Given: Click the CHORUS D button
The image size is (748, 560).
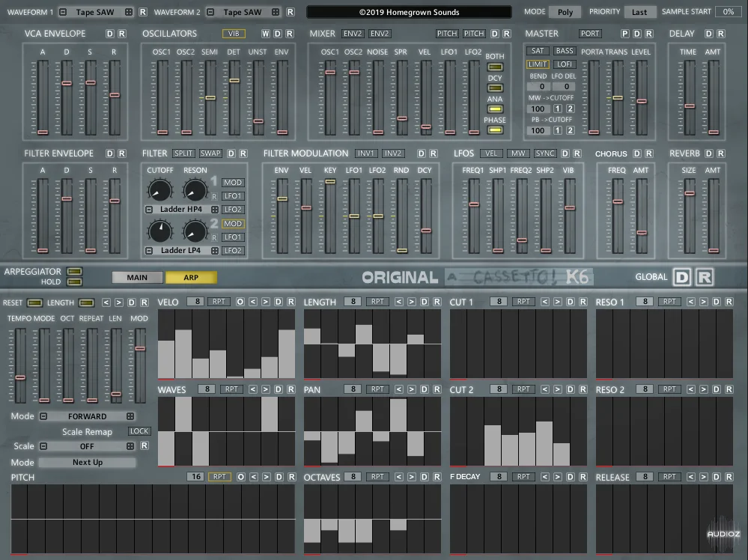Looking at the screenshot, I should (637, 153).
